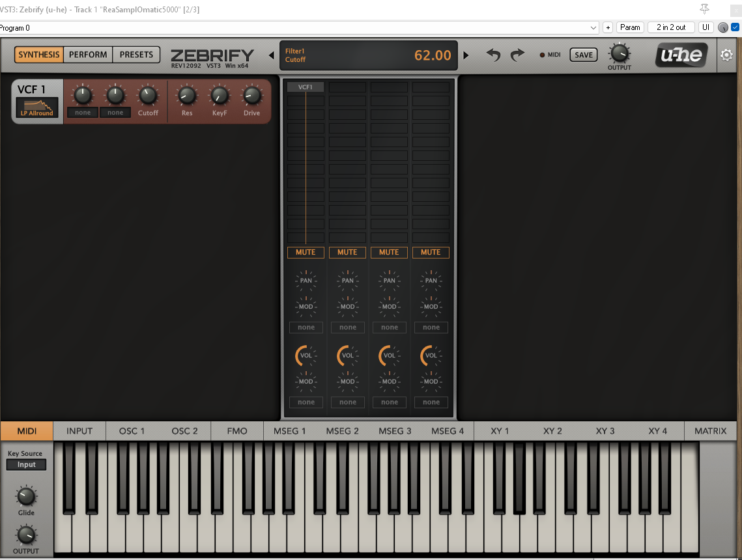
Task: Open the OSC 1 tab
Action: pos(132,431)
